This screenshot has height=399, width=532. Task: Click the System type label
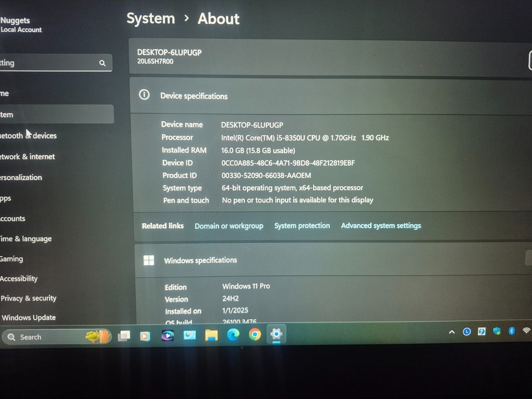click(x=182, y=188)
